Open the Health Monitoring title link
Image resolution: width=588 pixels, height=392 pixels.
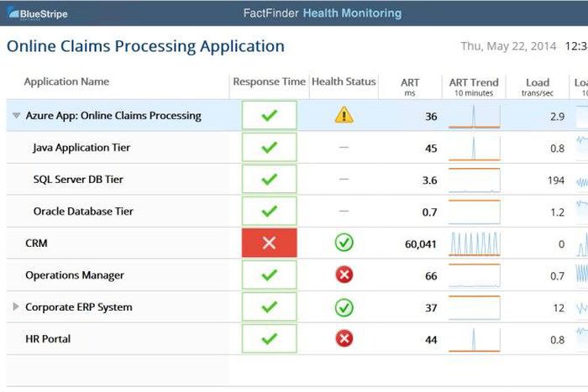(x=352, y=13)
